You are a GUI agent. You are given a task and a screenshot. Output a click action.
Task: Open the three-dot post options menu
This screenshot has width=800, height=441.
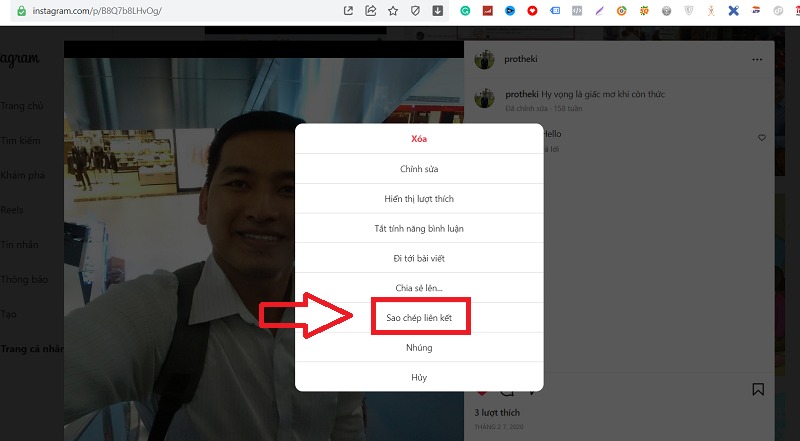(x=757, y=60)
